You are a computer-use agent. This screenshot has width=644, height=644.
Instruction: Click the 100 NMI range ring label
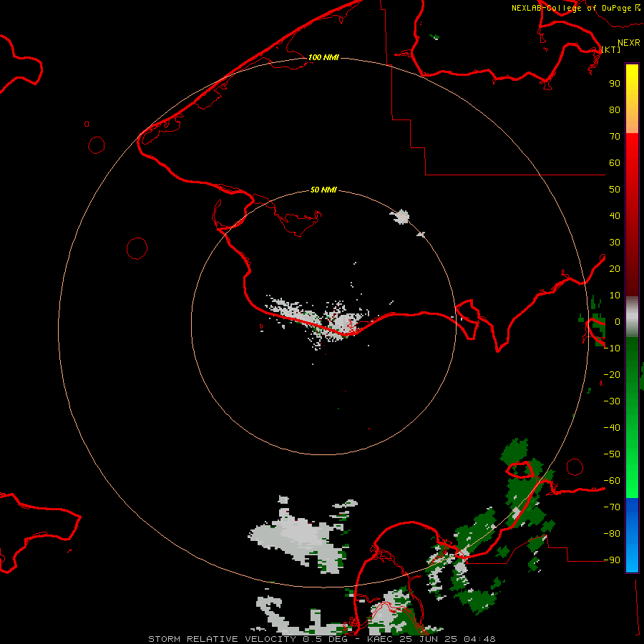pos(323,57)
